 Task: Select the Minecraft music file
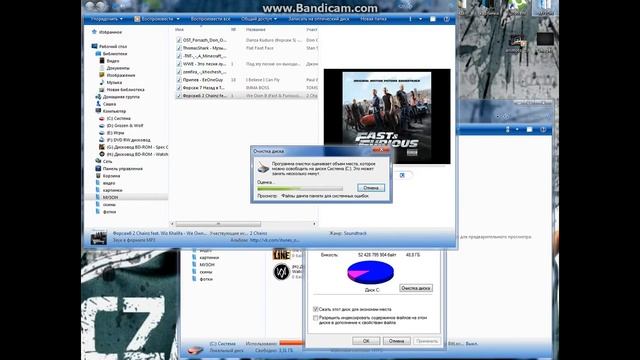pyautogui.click(x=204, y=56)
